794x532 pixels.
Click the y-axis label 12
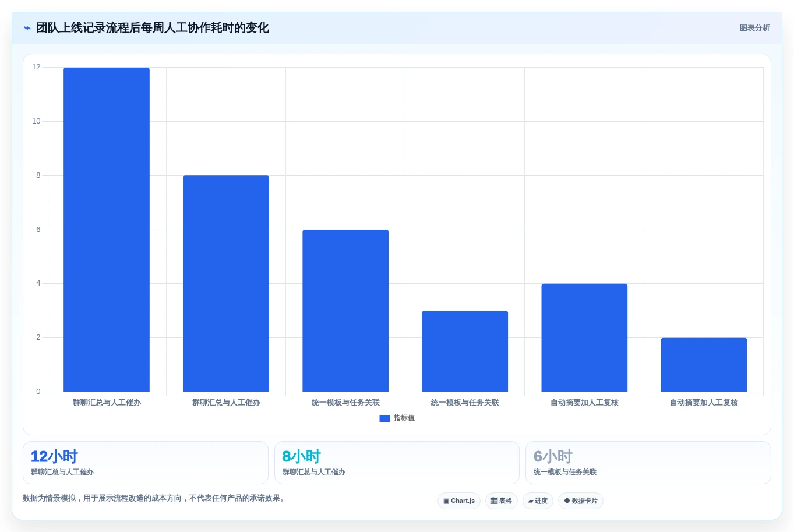[36, 67]
